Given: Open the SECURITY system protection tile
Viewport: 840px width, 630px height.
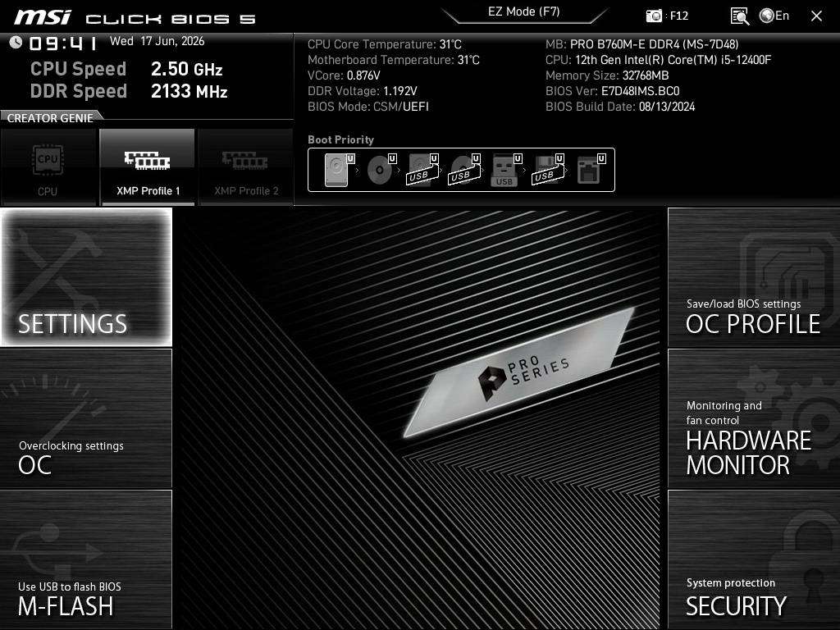Looking at the screenshot, I should point(754,559).
